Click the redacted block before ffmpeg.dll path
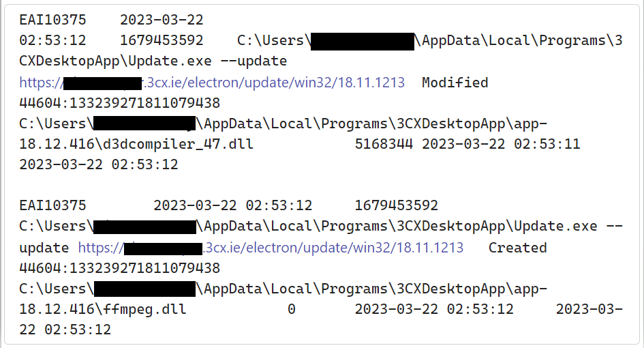Screen dimensions: 644x348 coord(144,289)
